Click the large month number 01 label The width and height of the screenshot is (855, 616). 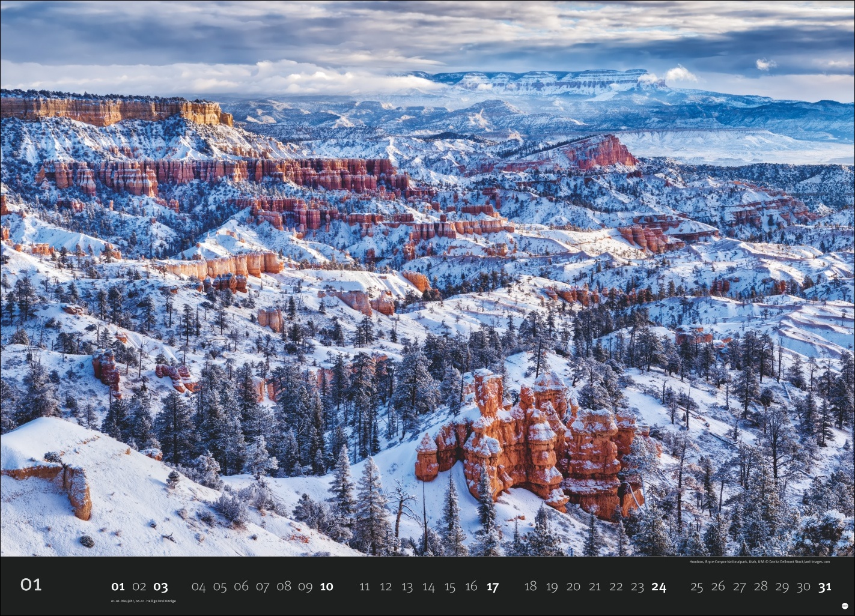coord(31,585)
